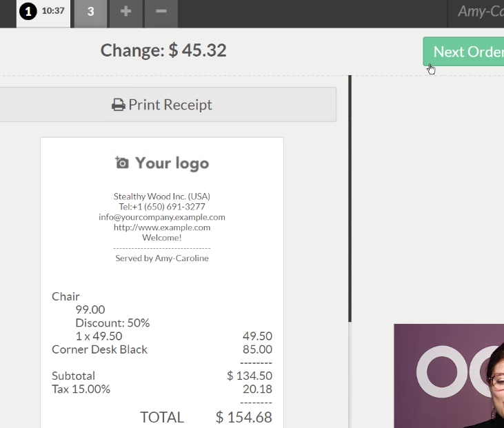Add a new order with plus button
Screen dimensions: 504x428
(125, 12)
